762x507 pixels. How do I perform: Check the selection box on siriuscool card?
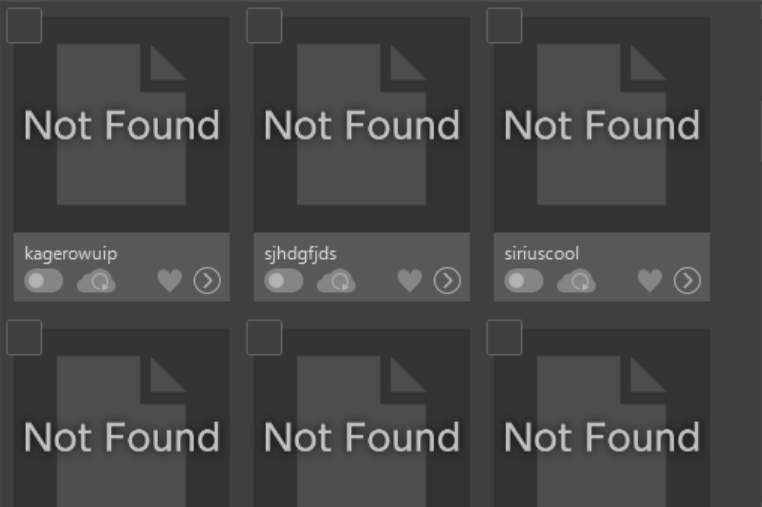504,25
